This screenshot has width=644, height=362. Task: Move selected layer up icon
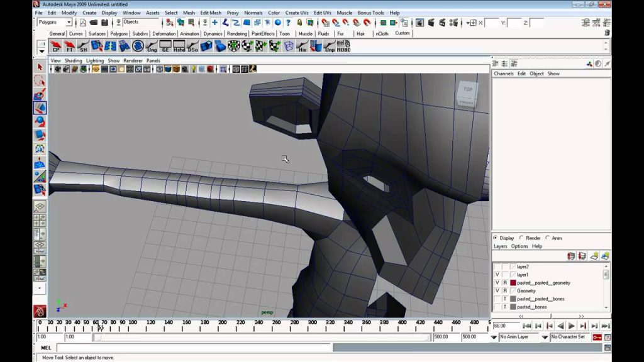[571, 256]
